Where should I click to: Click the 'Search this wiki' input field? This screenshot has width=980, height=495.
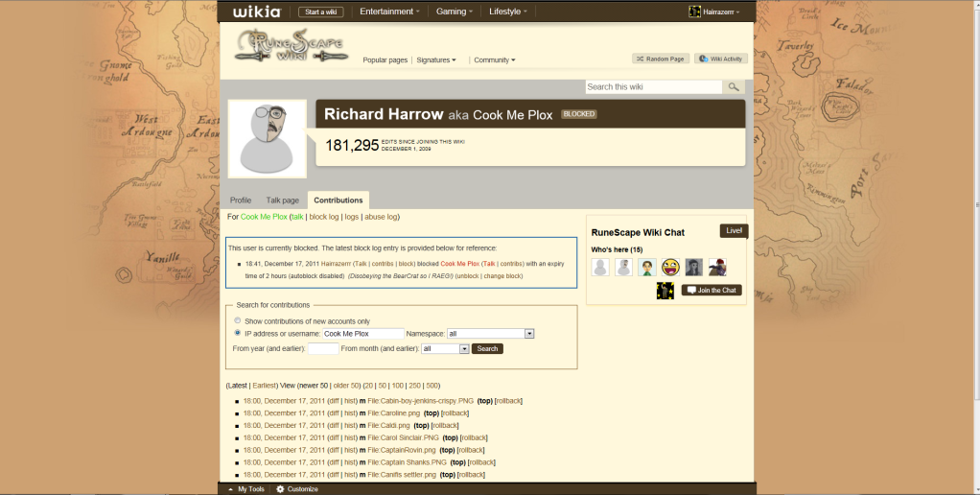click(x=653, y=87)
